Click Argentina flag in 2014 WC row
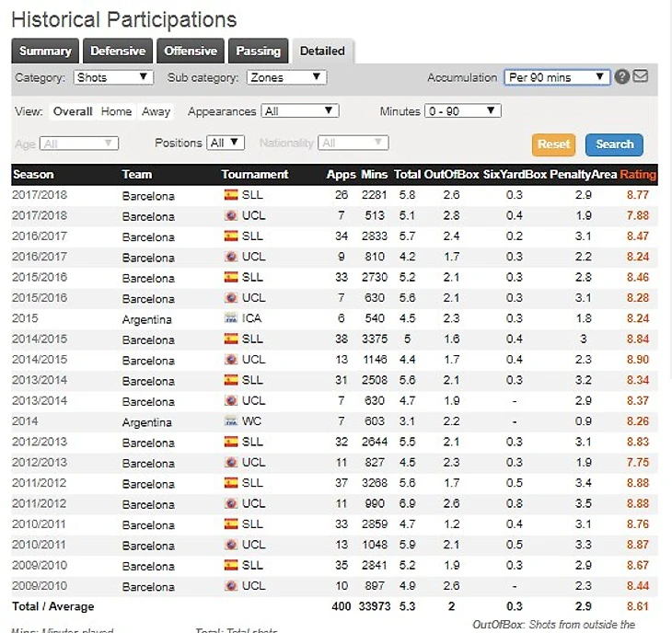Screen dimensions: 672x633 pyautogui.click(x=230, y=421)
